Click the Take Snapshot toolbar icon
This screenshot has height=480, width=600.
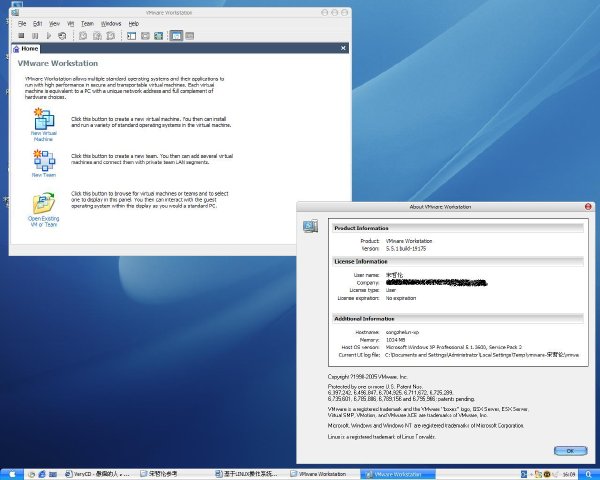(83, 36)
